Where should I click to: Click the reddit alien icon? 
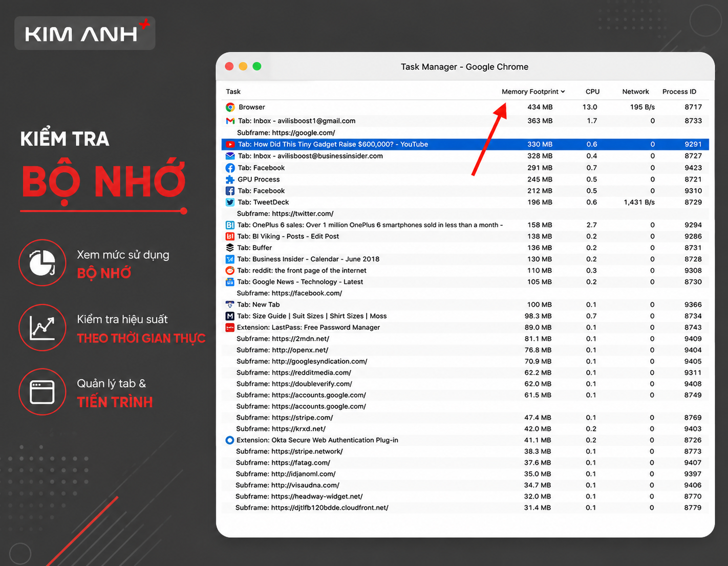[x=230, y=270]
